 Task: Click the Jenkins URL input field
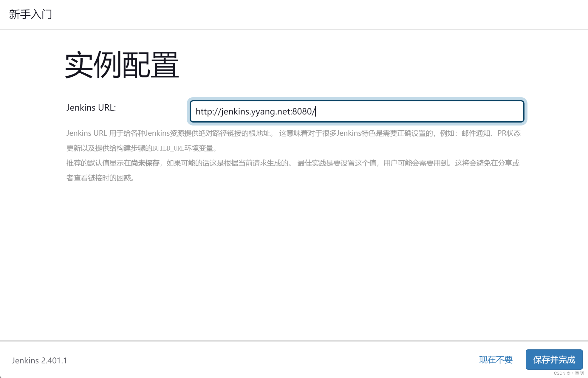click(357, 111)
